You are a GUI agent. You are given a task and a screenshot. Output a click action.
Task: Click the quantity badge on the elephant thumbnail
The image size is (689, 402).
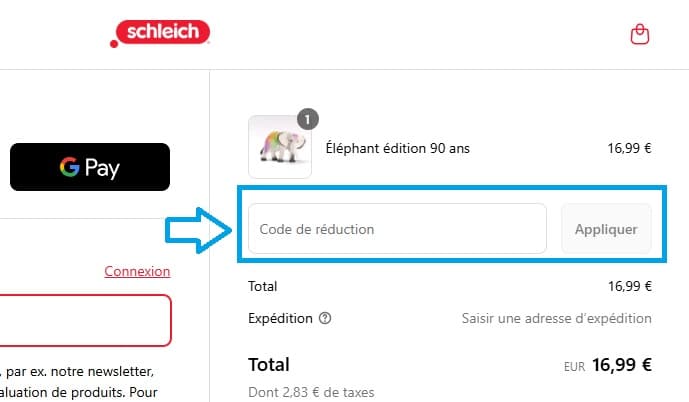coord(307,121)
